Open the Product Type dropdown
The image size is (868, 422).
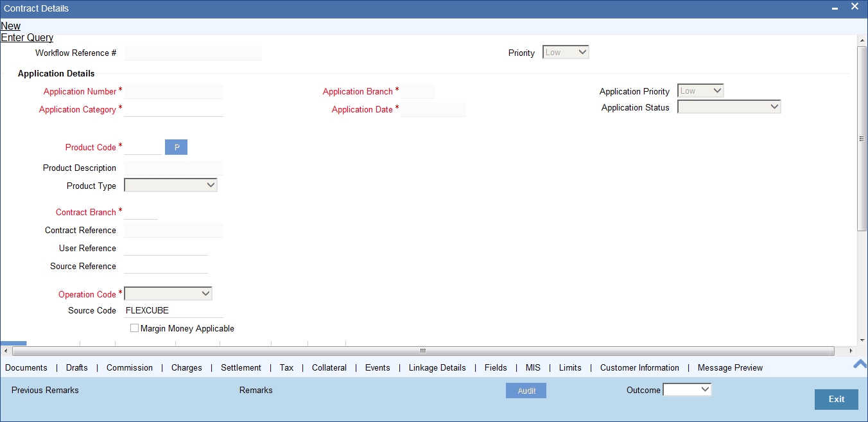171,185
